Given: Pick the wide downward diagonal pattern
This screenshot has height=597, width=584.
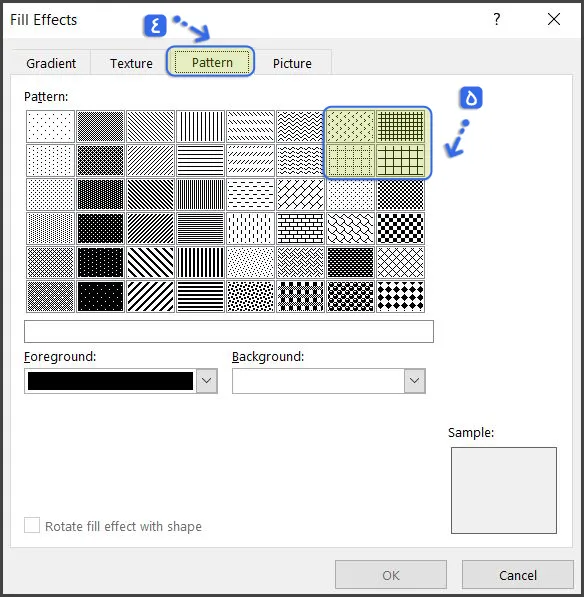Looking at the screenshot, I should pyautogui.click(x=150, y=262).
